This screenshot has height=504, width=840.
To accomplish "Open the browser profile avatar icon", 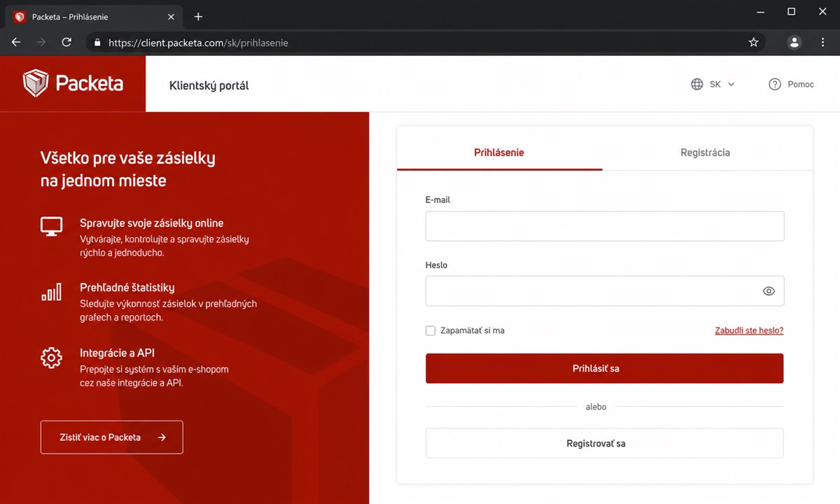I will [x=794, y=42].
